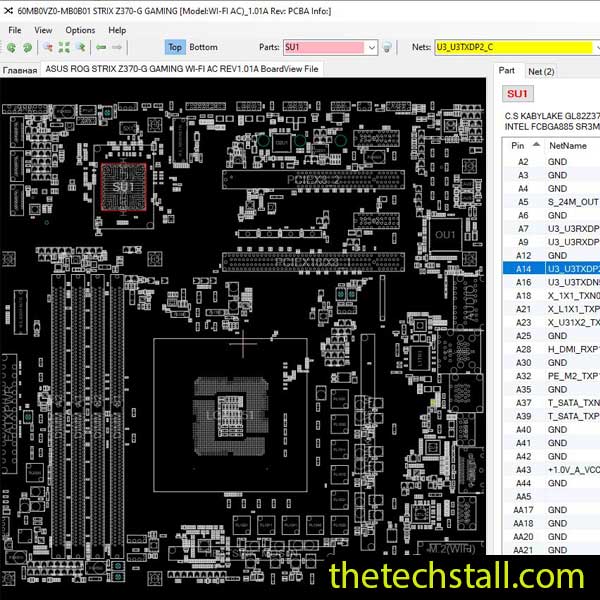The width and height of the screenshot is (600, 600).
Task: Click the PCIEX16 slot on board
Action: [x=313, y=262]
